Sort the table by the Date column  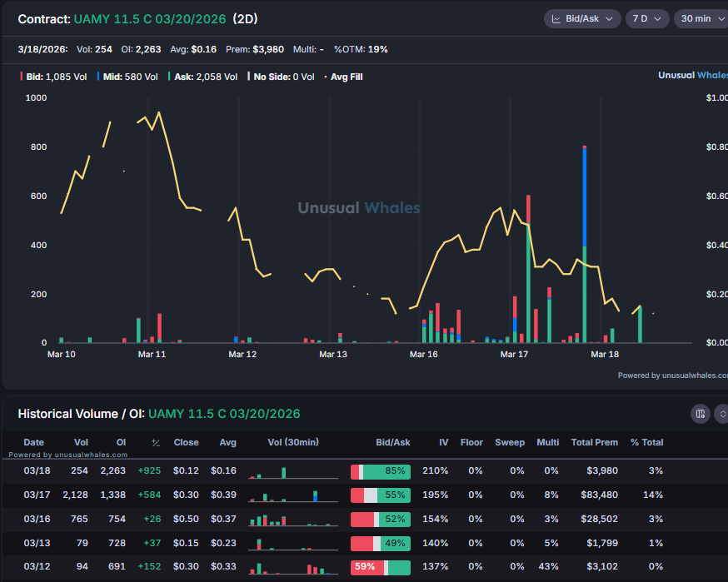coord(34,442)
